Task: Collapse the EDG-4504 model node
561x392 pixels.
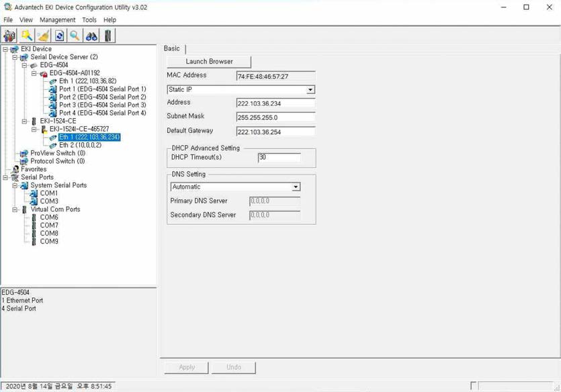Action: point(24,65)
